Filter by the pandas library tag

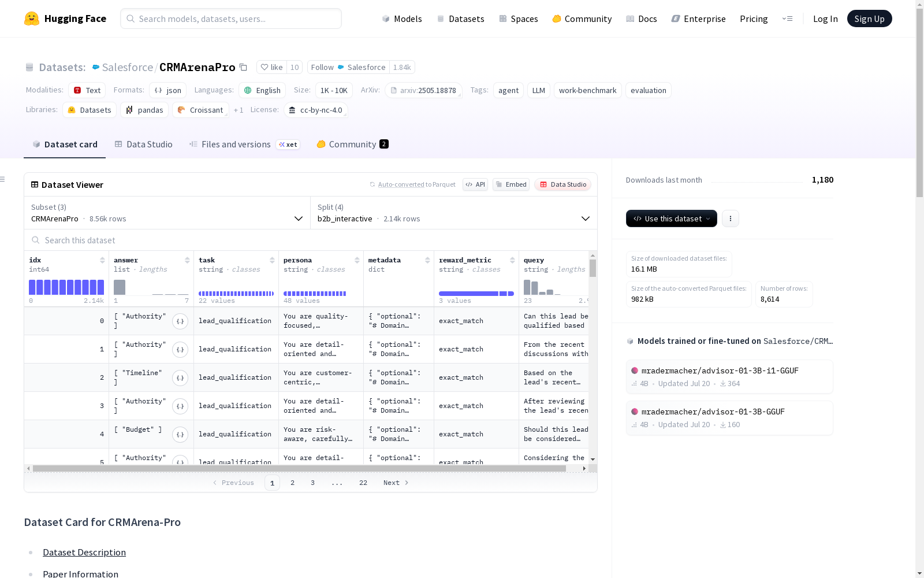pyautogui.click(x=144, y=110)
